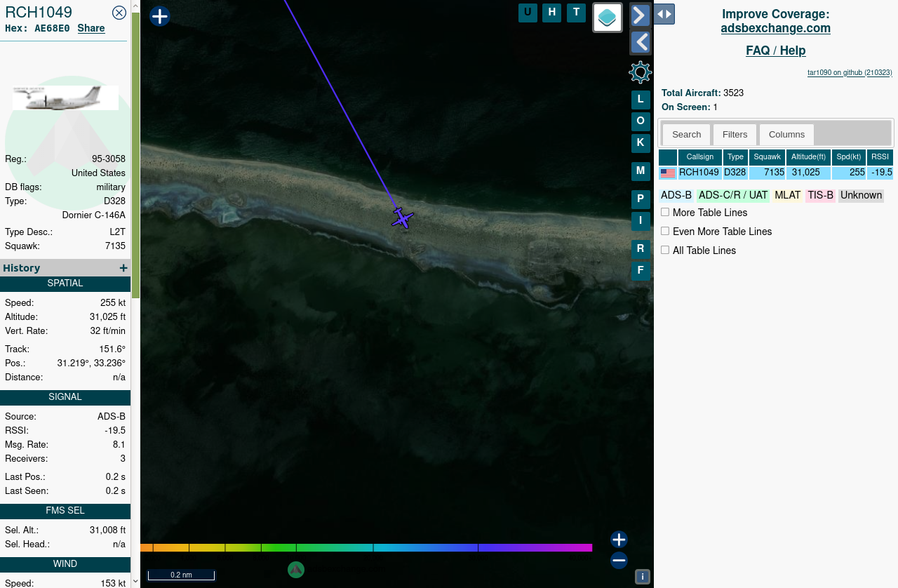The image size is (898, 588).
Task: Click the SIGNAL section header
Action: point(65,397)
